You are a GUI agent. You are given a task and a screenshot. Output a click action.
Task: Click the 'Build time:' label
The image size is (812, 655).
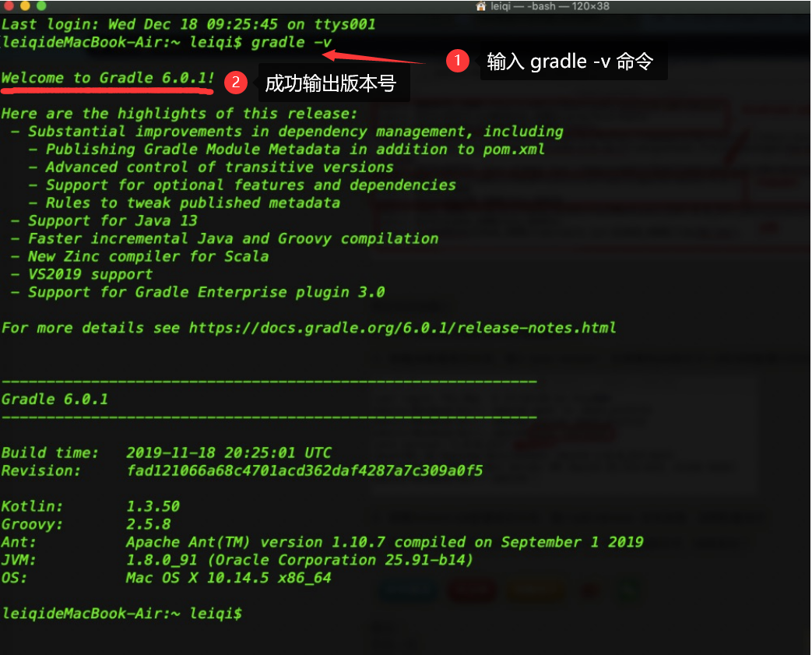click(50, 453)
